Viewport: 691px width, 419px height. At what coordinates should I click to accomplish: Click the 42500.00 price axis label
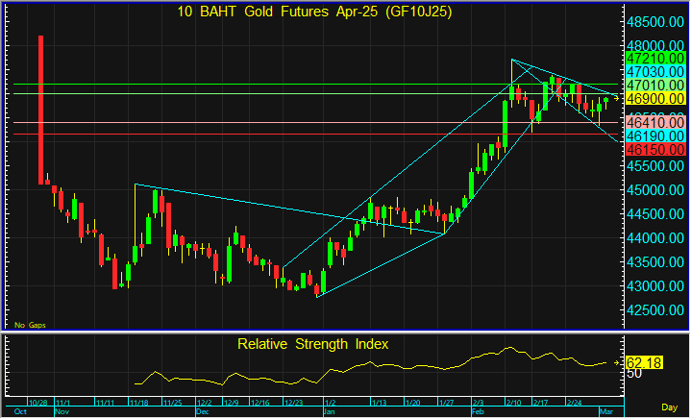655,310
